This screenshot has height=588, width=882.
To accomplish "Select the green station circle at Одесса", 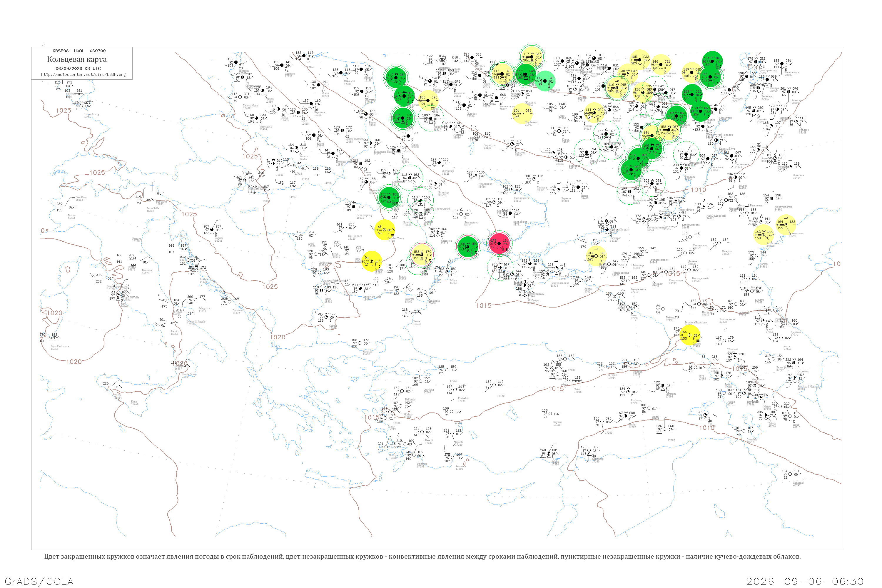I will (468, 246).
